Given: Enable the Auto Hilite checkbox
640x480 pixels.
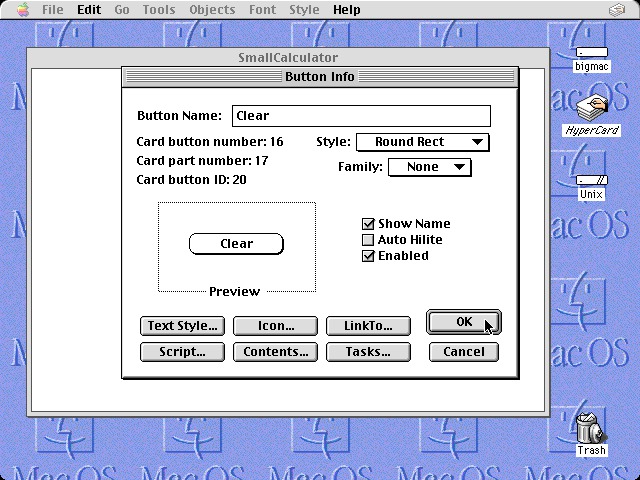Looking at the screenshot, I should (402, 240).
